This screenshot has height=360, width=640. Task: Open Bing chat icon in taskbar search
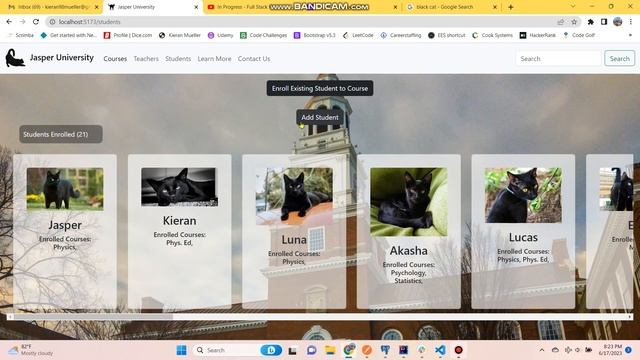tap(271, 350)
